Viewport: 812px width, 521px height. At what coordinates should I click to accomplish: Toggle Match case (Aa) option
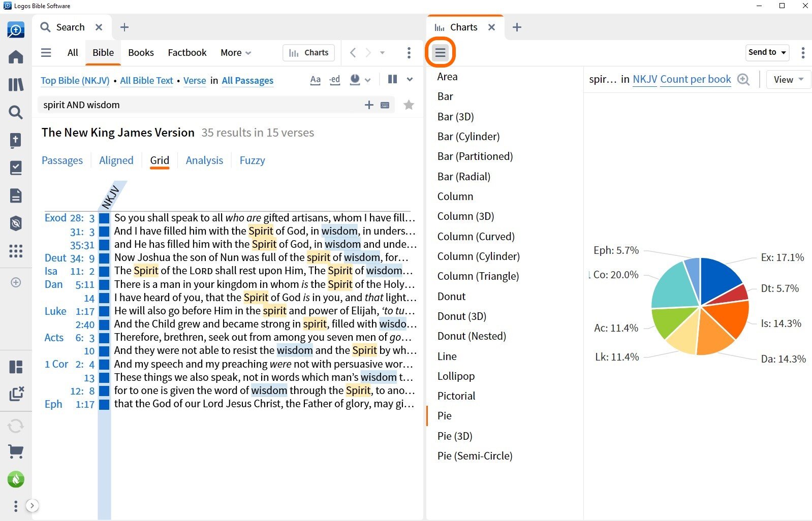[316, 80]
